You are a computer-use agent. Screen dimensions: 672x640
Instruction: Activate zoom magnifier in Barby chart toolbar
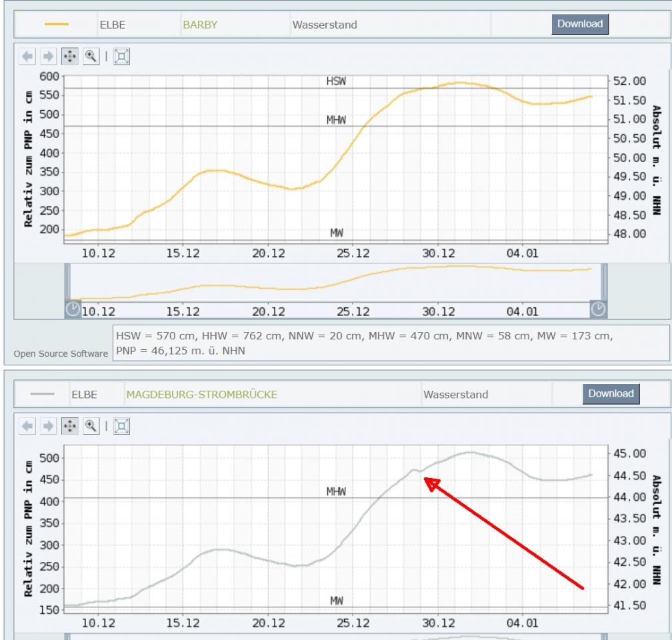88,57
